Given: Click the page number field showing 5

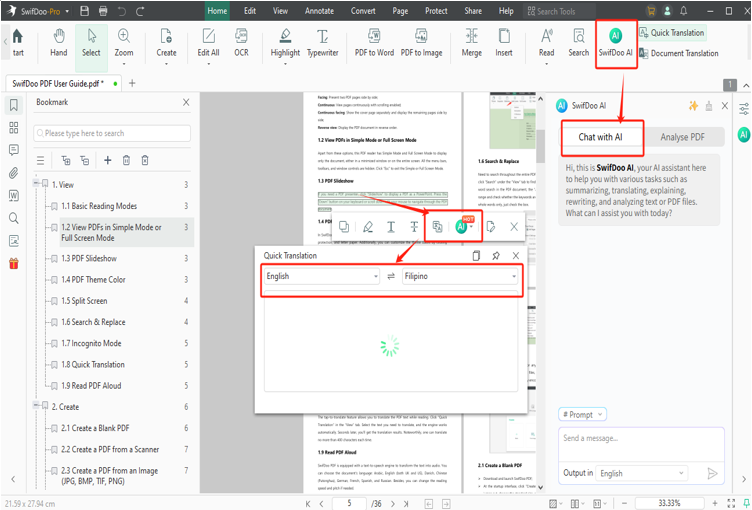Looking at the screenshot, I should point(349,503).
